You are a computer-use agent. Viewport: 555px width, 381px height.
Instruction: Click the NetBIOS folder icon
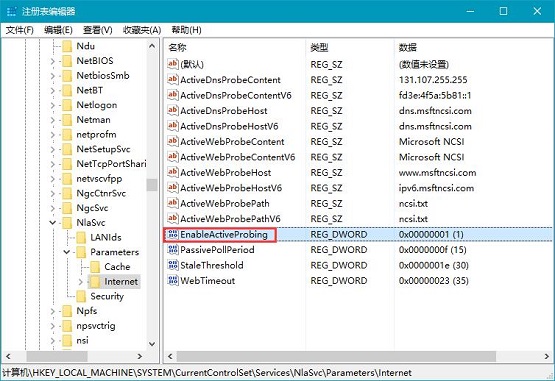click(x=67, y=61)
